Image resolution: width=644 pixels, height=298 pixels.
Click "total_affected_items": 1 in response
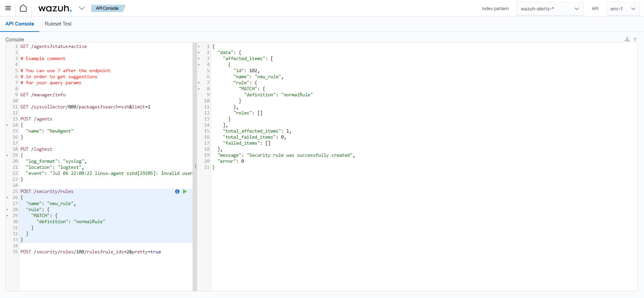click(x=257, y=131)
